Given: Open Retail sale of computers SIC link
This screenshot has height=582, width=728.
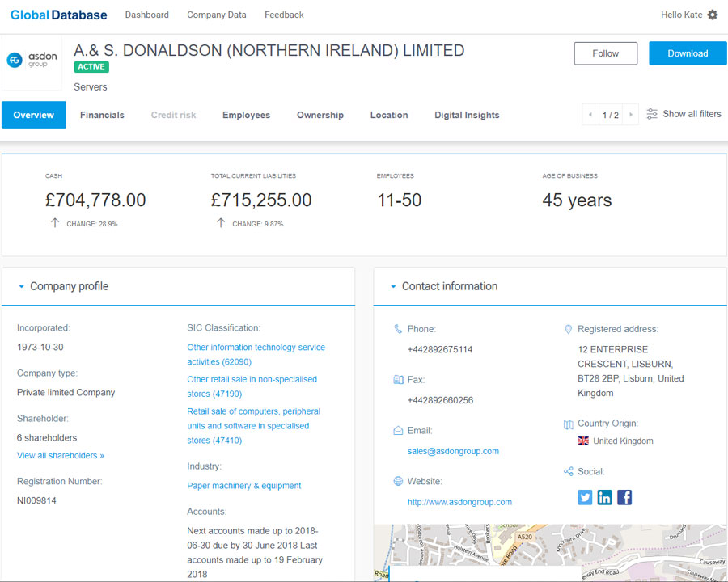Looking at the screenshot, I should [254, 426].
